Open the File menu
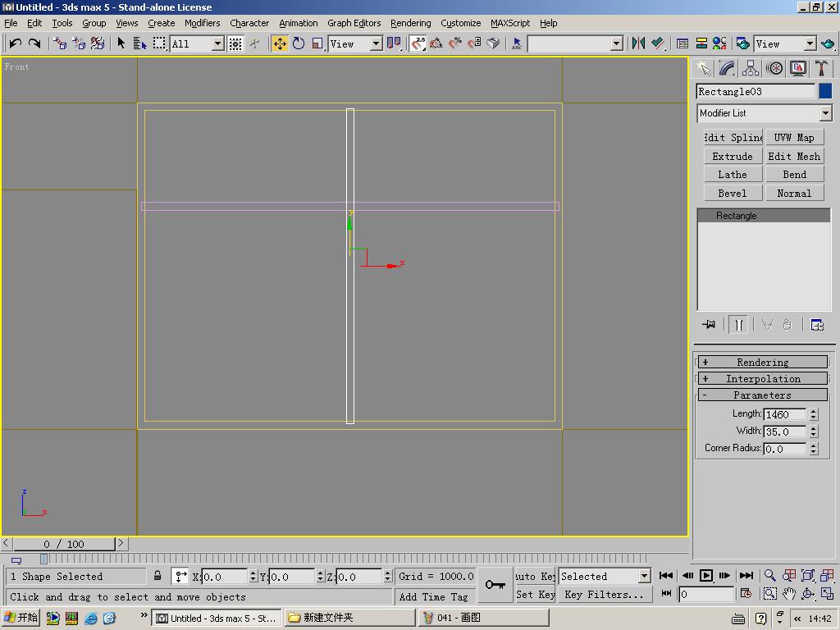 pos(11,23)
